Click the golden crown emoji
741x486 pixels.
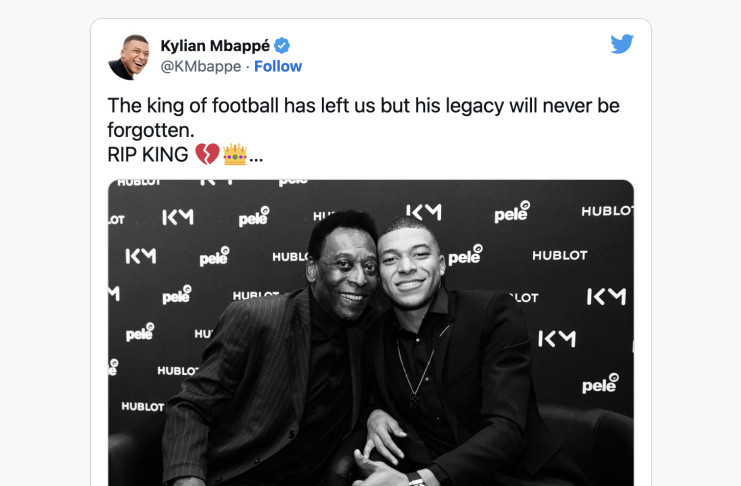click(x=235, y=155)
